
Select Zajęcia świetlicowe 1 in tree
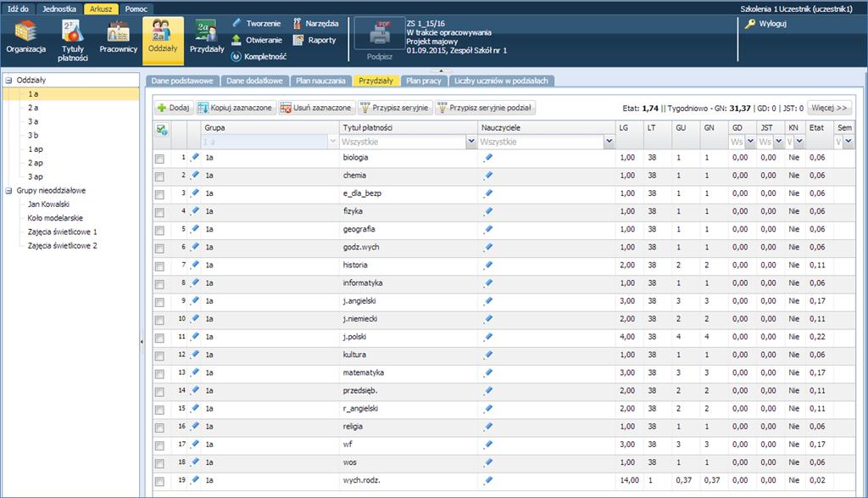point(63,232)
